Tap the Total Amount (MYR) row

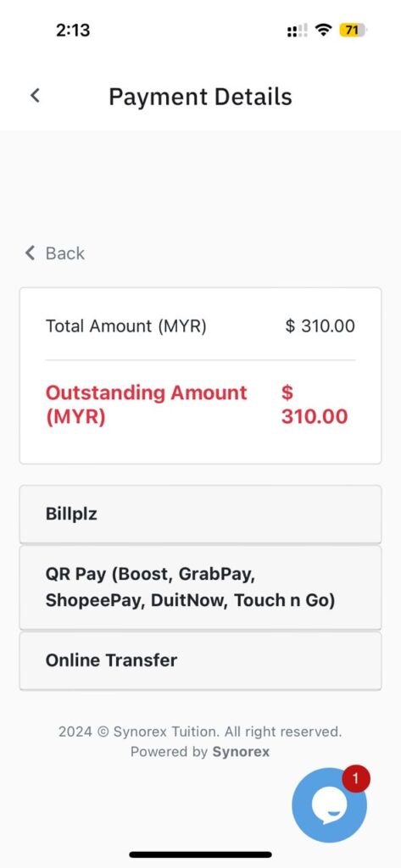tap(200, 326)
